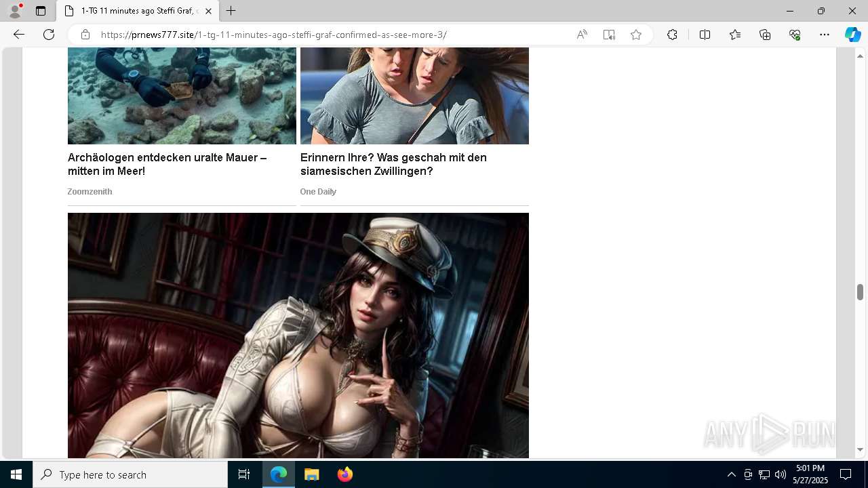
Task: Launch Firefox from the taskbar
Action: coord(345,474)
